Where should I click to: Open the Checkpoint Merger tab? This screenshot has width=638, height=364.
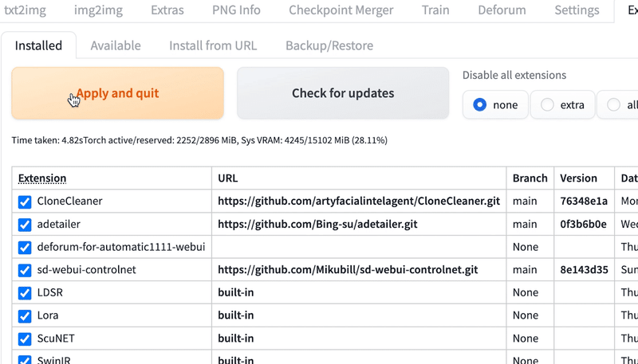click(341, 10)
